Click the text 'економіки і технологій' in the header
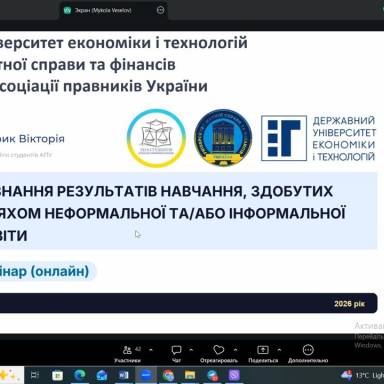Screen dimensions: 384x384 tap(157, 43)
